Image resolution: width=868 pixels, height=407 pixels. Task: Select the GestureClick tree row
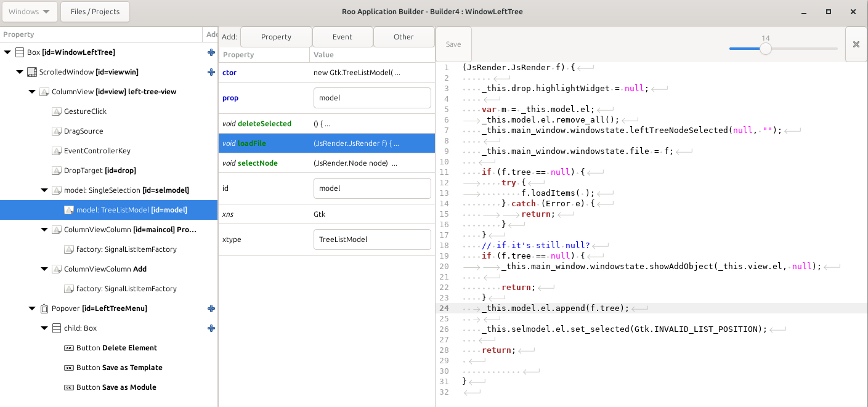click(108, 111)
